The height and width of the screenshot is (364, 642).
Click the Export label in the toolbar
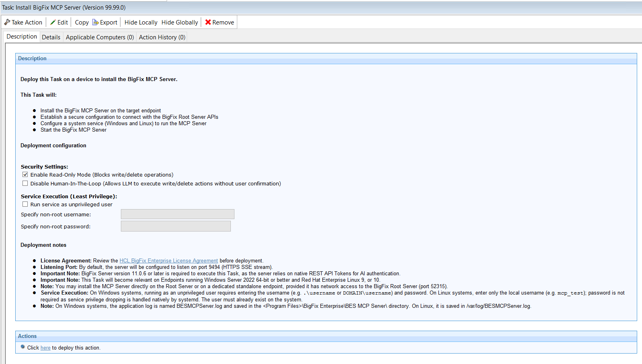coord(108,22)
